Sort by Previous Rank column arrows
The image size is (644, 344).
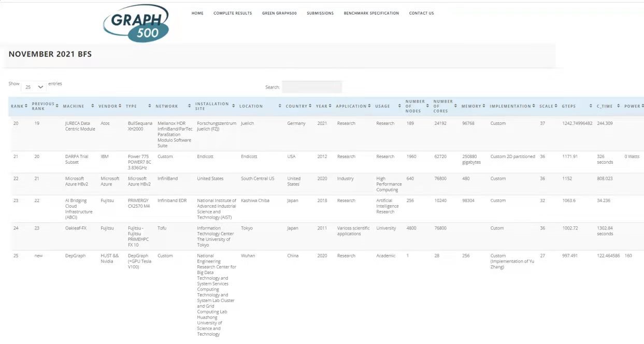(x=57, y=106)
